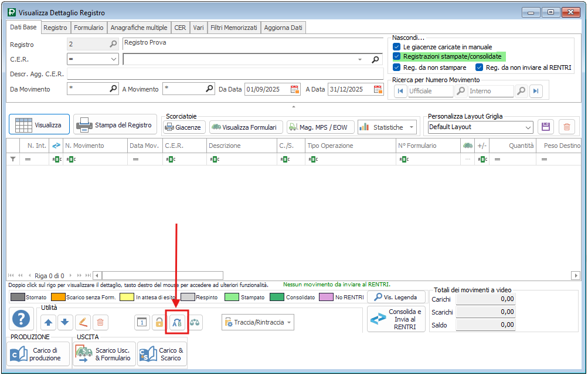Click the padlock icon in Utilità

[x=158, y=322]
